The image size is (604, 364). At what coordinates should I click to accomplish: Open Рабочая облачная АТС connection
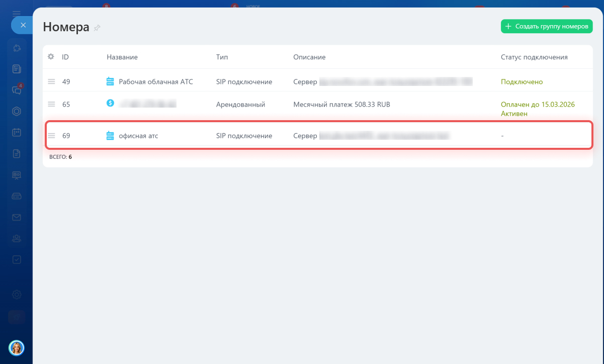pos(155,81)
